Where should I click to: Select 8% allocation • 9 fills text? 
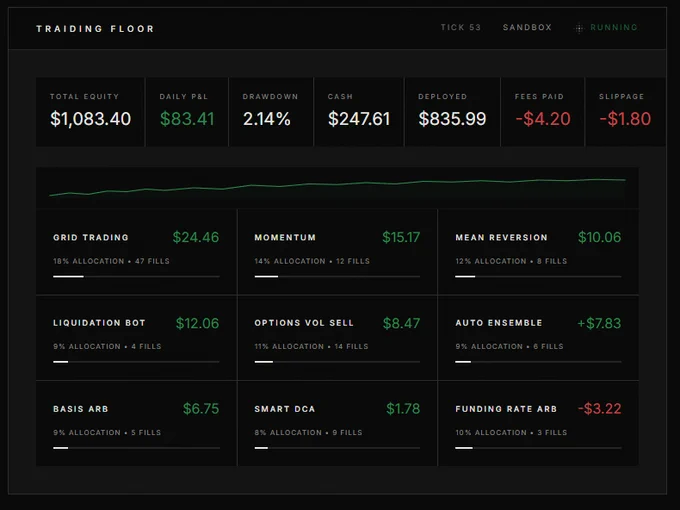[308, 432]
